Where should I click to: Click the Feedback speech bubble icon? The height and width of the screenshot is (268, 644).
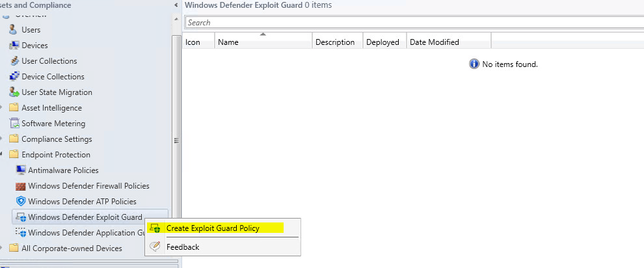[155, 247]
